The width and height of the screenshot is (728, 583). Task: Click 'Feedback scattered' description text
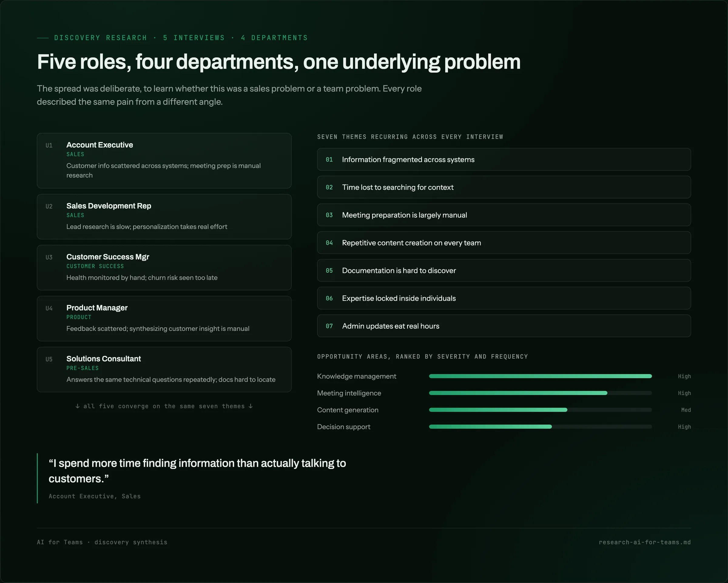(x=158, y=329)
